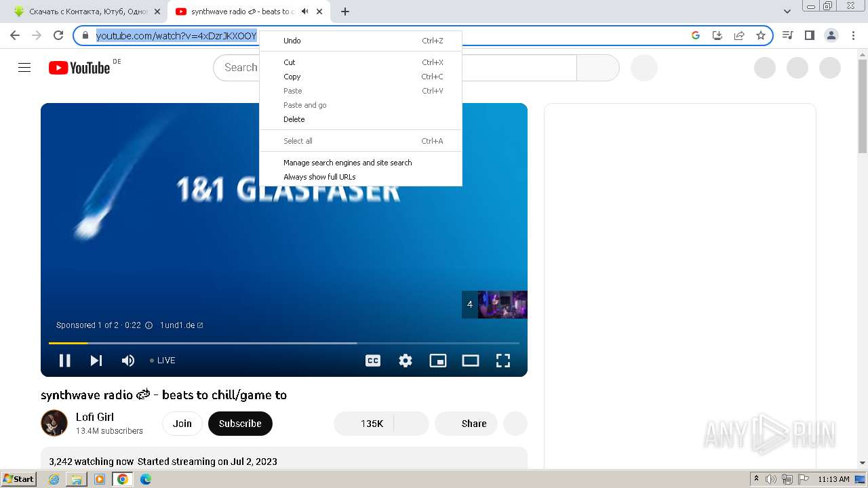Open system volume tray icon
The height and width of the screenshot is (488, 868).
click(771, 479)
